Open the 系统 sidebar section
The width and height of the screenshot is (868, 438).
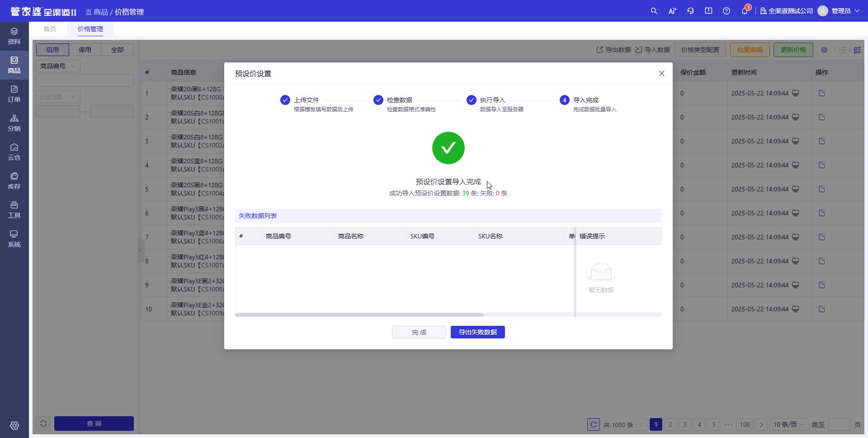coord(14,239)
